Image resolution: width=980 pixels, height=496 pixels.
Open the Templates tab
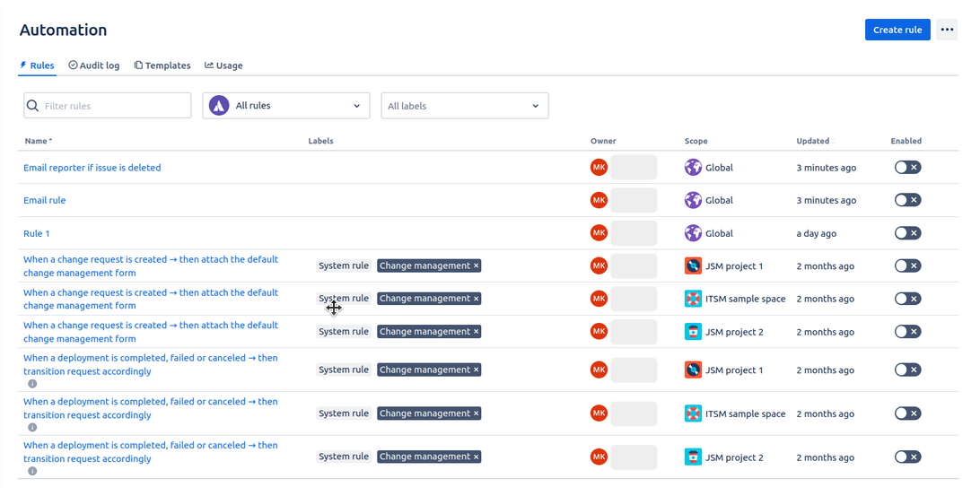(162, 65)
